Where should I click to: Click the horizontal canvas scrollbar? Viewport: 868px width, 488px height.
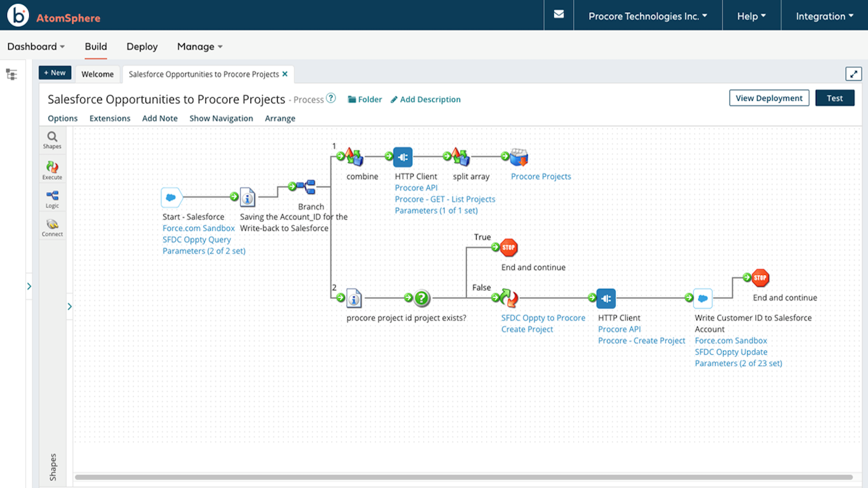(463, 477)
